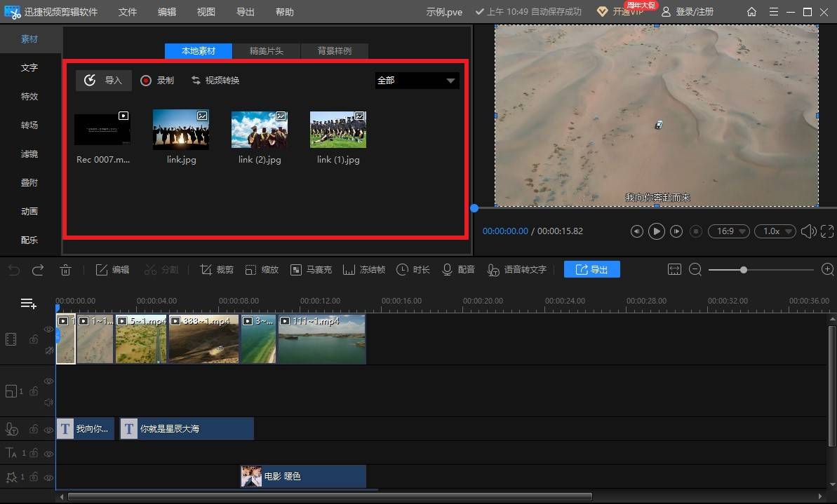Expand the 16:9 aspect ratio dropdown

coord(728,231)
